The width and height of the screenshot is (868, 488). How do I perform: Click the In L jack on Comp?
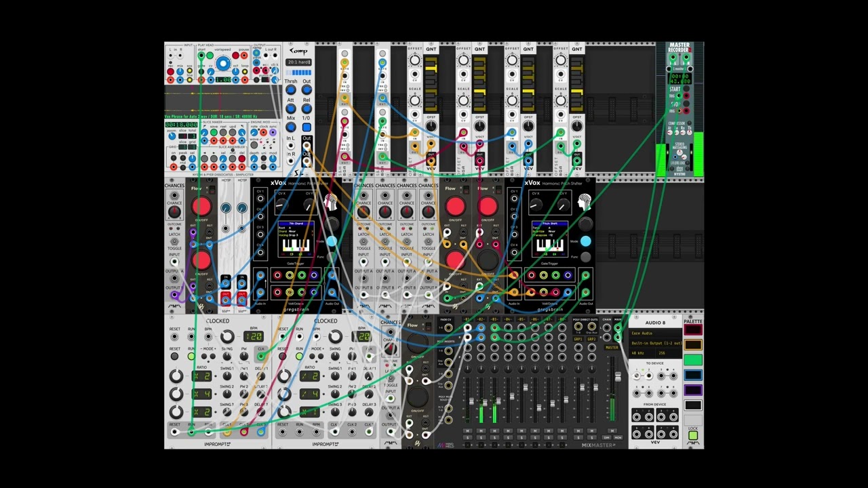click(290, 145)
